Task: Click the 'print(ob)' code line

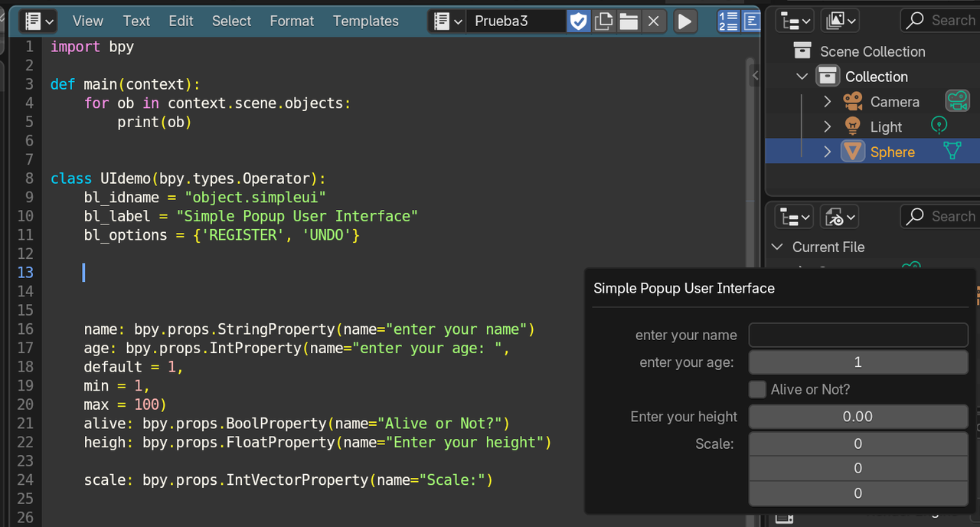Action: click(154, 122)
